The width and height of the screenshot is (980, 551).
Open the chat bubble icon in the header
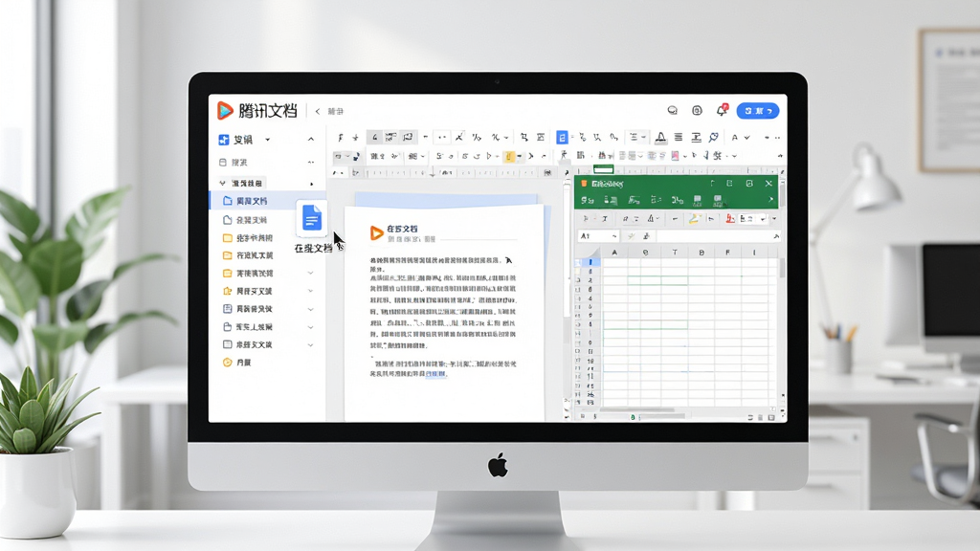[673, 111]
